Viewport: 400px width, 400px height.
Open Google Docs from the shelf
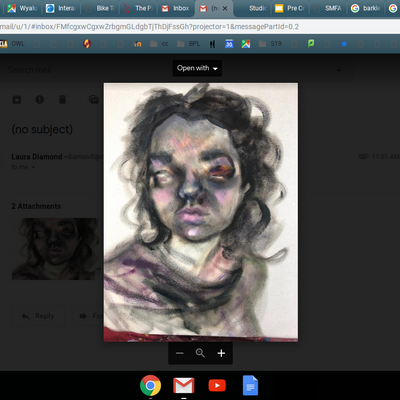click(x=250, y=386)
